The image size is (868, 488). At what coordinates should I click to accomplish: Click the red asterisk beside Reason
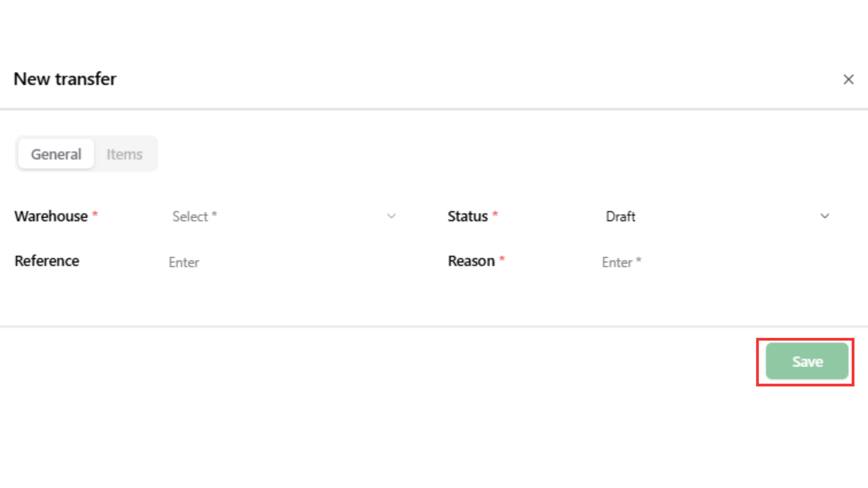[502, 259]
